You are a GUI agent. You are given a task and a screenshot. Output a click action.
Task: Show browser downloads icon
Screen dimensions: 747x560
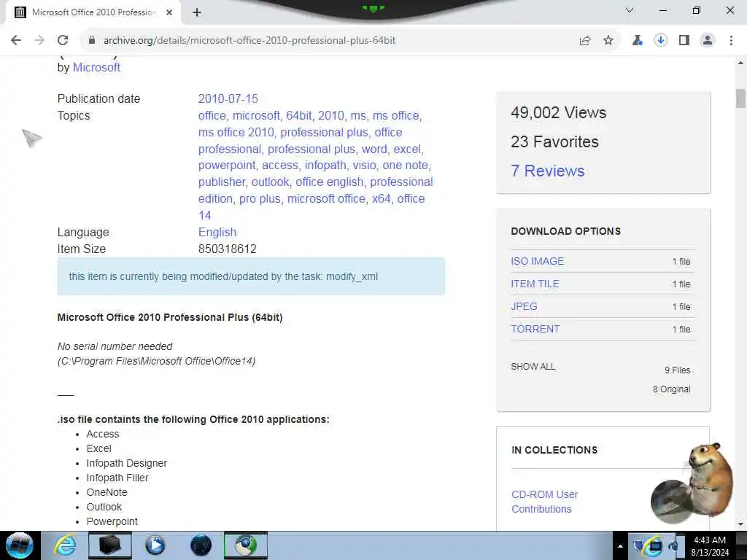tap(661, 41)
